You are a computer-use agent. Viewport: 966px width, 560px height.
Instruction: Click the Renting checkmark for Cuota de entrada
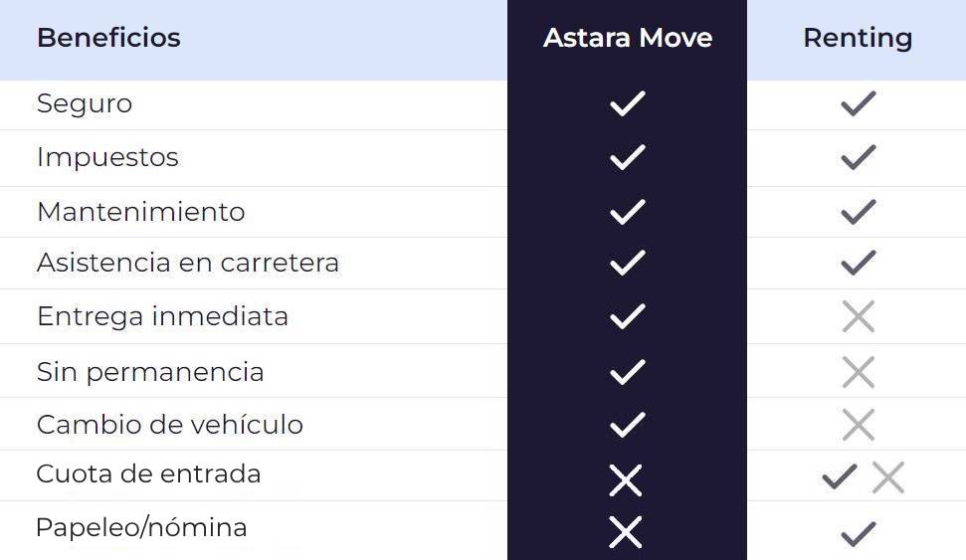click(840, 477)
